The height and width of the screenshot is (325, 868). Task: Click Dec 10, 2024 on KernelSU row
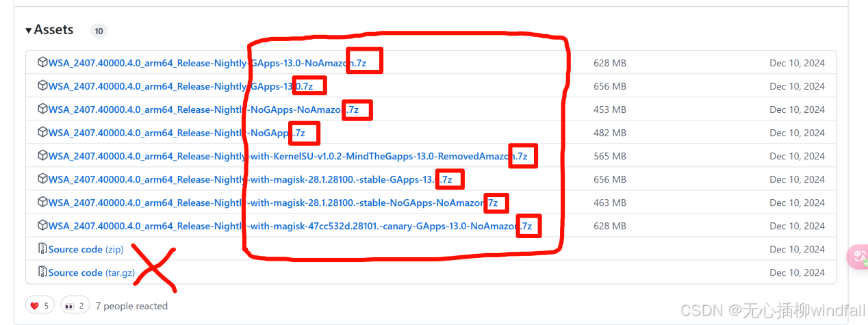click(x=797, y=156)
